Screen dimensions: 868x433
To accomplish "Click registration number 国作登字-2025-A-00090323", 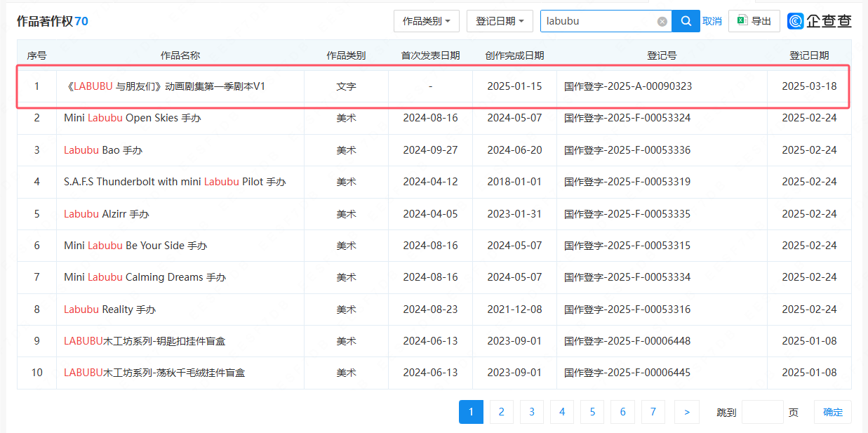I will (628, 86).
